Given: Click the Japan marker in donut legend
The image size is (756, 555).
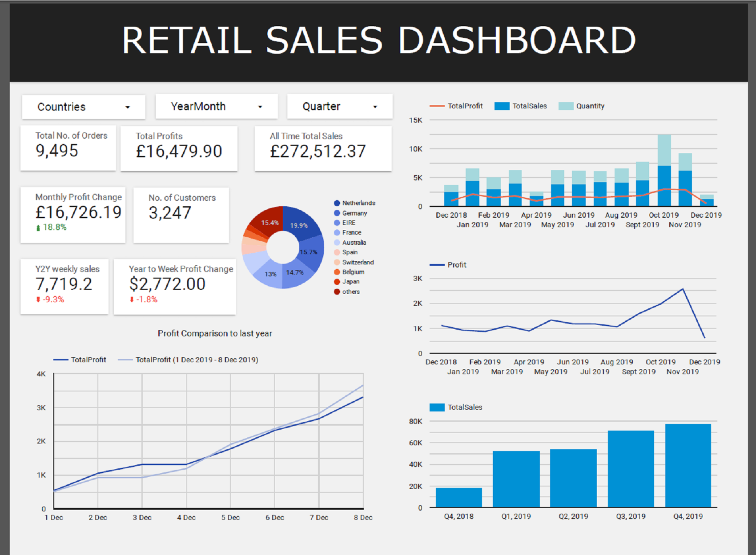Looking at the screenshot, I should (337, 281).
